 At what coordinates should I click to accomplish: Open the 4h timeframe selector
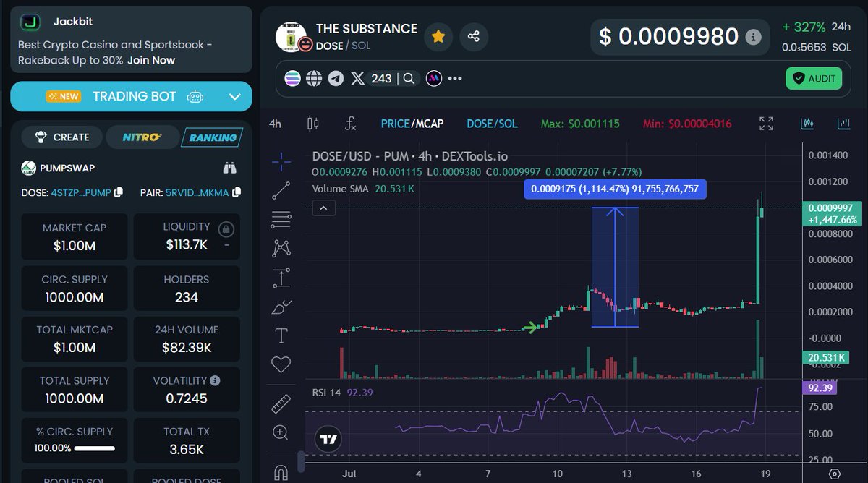coord(275,124)
